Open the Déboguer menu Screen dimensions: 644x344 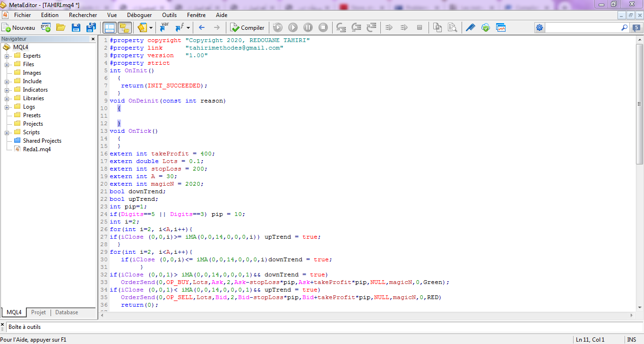click(139, 15)
